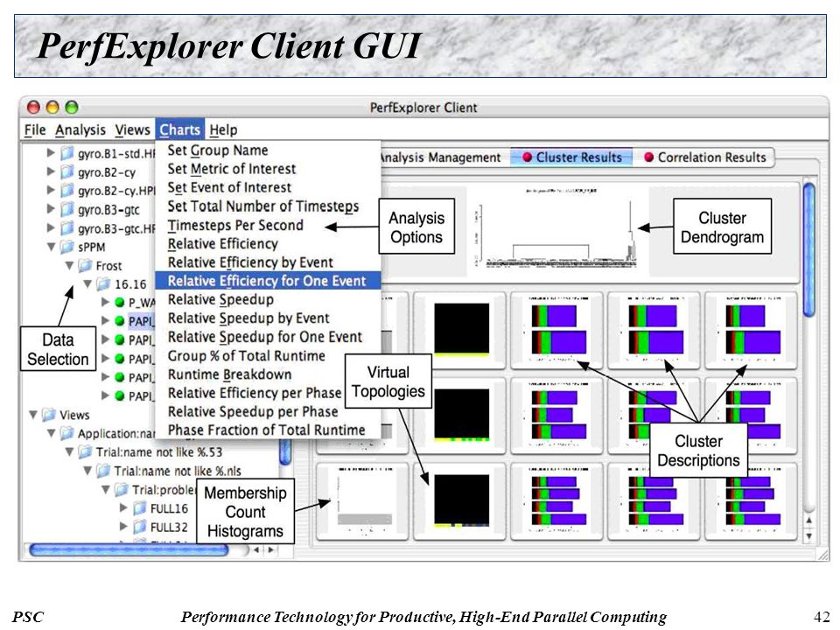Collapse the Views node
The width and height of the screenshot is (840, 630).
tap(33, 415)
